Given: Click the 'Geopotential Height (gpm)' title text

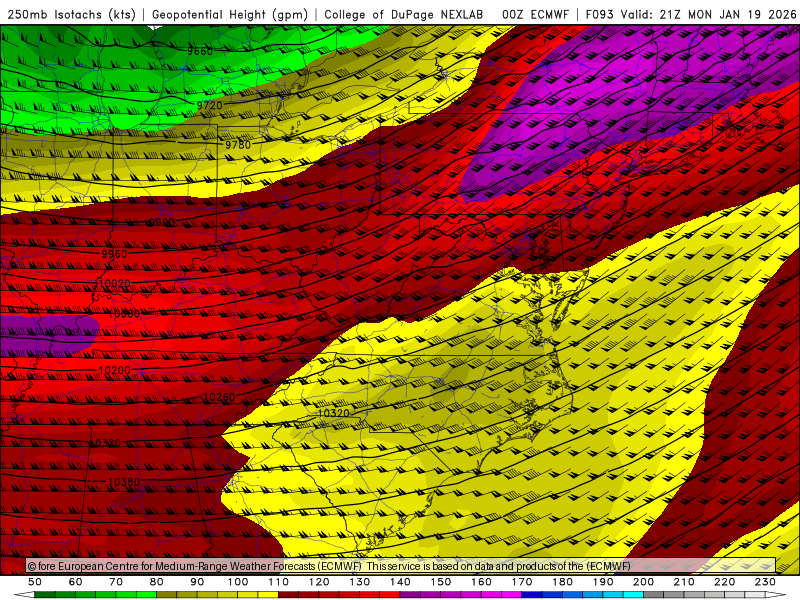Looking at the screenshot, I should point(230,14).
